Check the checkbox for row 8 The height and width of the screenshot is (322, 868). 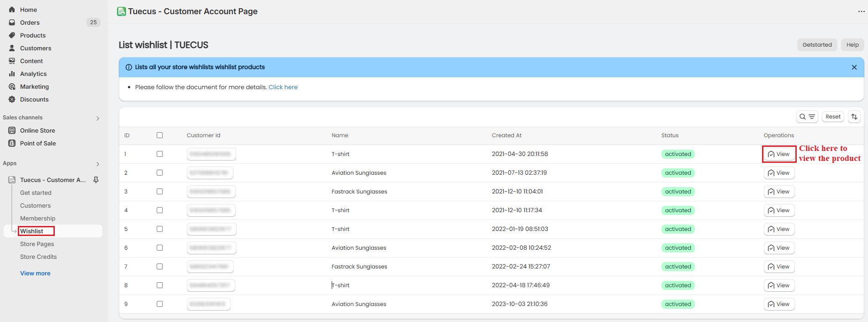coord(159,285)
